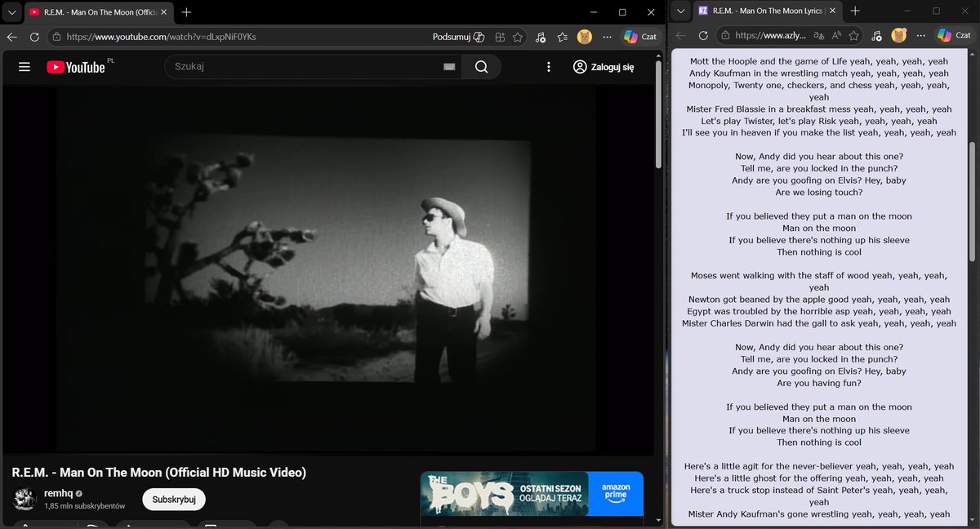Open profile avatar in lyrics window
980x529 pixels.
point(898,37)
